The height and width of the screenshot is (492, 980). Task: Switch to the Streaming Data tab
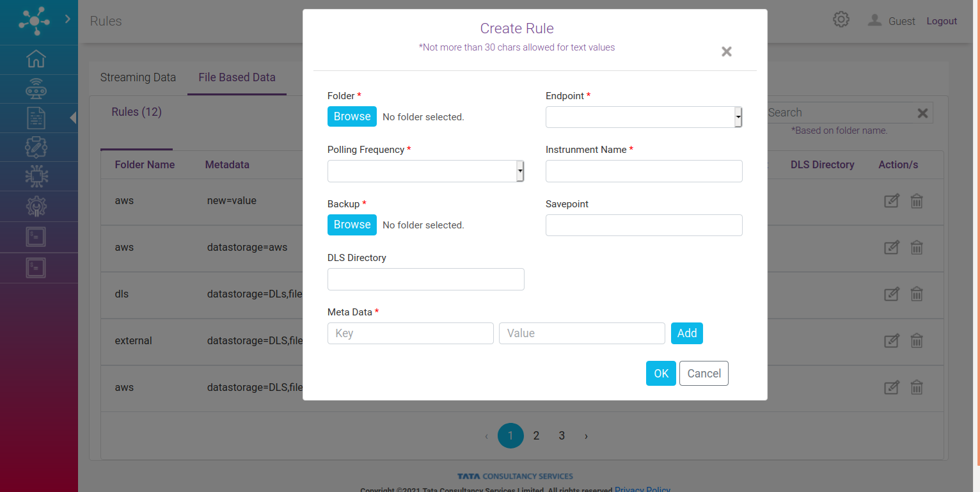click(138, 77)
